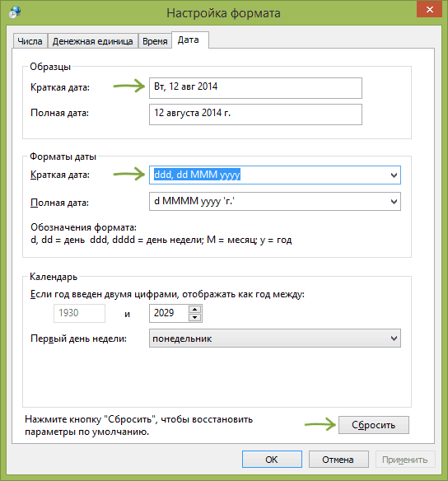Click the globe icon in the title bar
This screenshot has height=481, width=448.
pyautogui.click(x=15, y=12)
